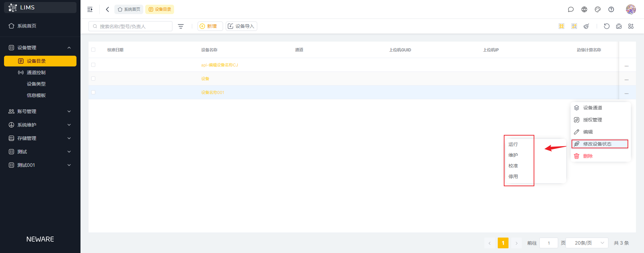
Task: Expand the 系统维护 menu group
Action: (x=40, y=125)
